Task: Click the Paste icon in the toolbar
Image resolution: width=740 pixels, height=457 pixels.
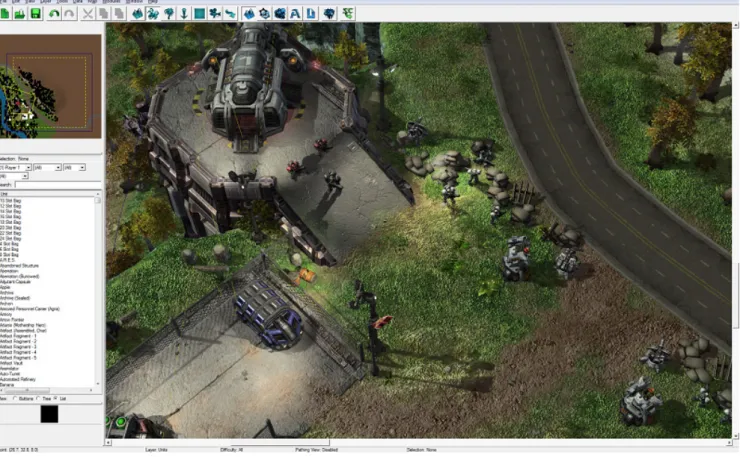Action: 119,13
